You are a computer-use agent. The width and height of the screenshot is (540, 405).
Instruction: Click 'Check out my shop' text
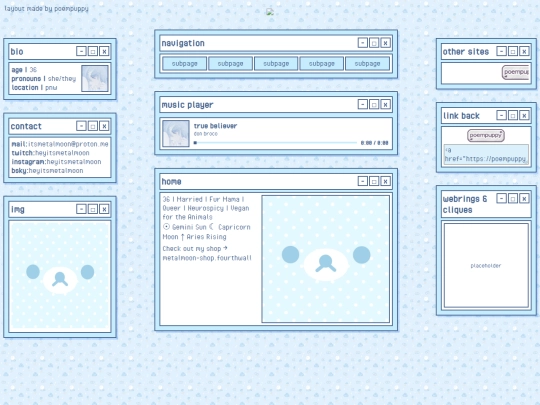pyautogui.click(x=192, y=249)
